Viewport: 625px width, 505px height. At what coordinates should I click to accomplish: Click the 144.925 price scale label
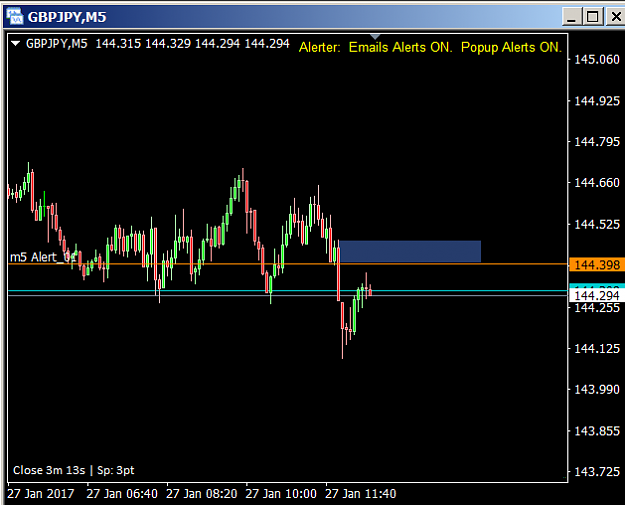[597, 101]
